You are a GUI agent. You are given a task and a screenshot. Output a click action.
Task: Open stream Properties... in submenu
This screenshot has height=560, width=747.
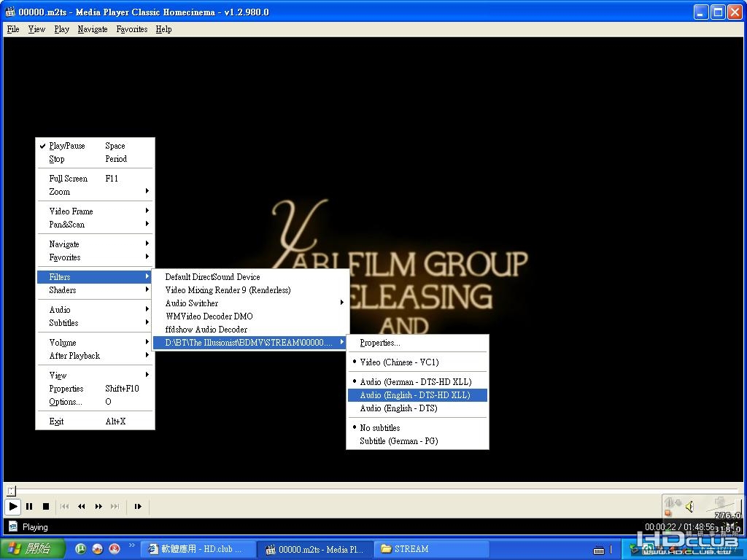tap(417, 343)
